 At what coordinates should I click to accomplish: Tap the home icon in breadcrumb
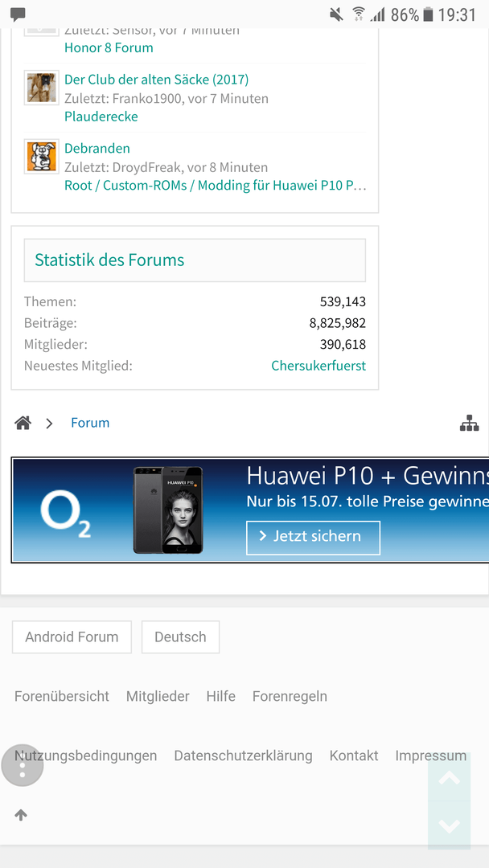tap(23, 424)
